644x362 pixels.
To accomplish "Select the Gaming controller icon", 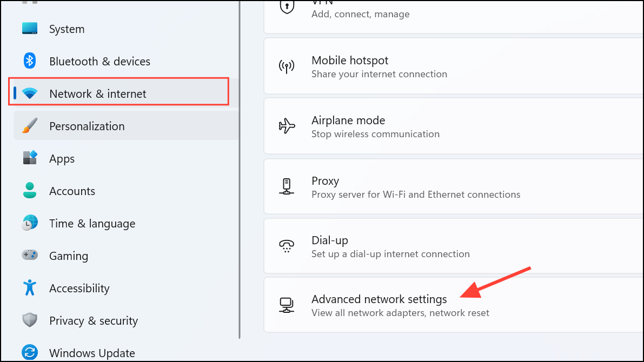I will [29, 256].
